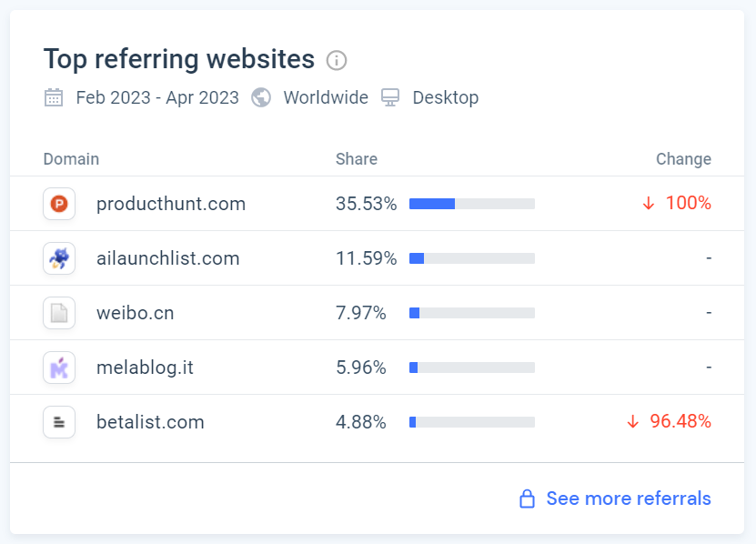Image resolution: width=756 pixels, height=544 pixels.
Task: Click the lock icon by See more referrals
Action: pyautogui.click(x=527, y=499)
